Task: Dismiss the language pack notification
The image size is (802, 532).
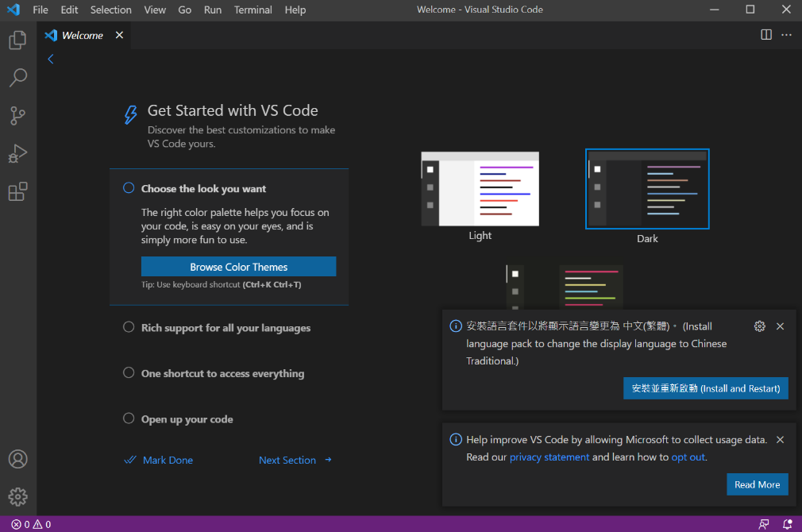Action: pyautogui.click(x=780, y=326)
